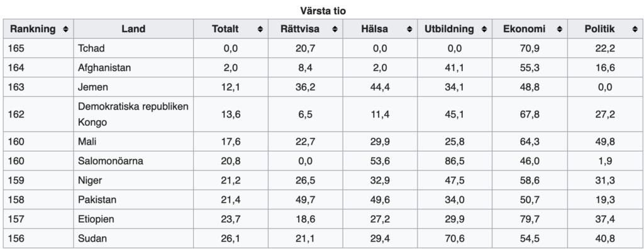Viewport: 644px width, 249px height.
Task: Open the Afghanistan country entry
Action: pyautogui.click(x=104, y=68)
